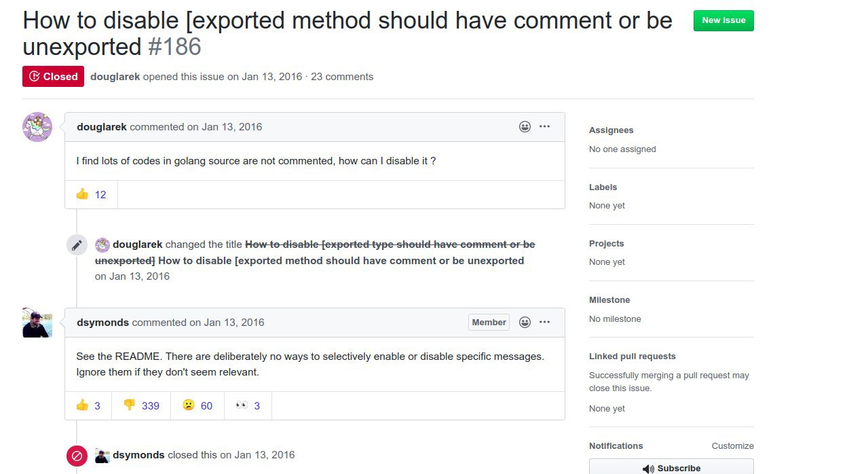Viewport: 868px width, 474px height.
Task: Toggle thumbs up reaction with 12 votes
Action: (91, 195)
